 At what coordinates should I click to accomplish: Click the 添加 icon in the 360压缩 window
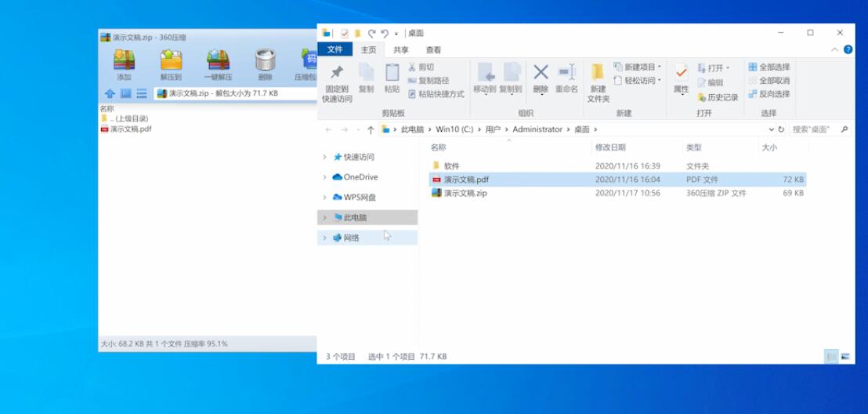[x=124, y=60]
